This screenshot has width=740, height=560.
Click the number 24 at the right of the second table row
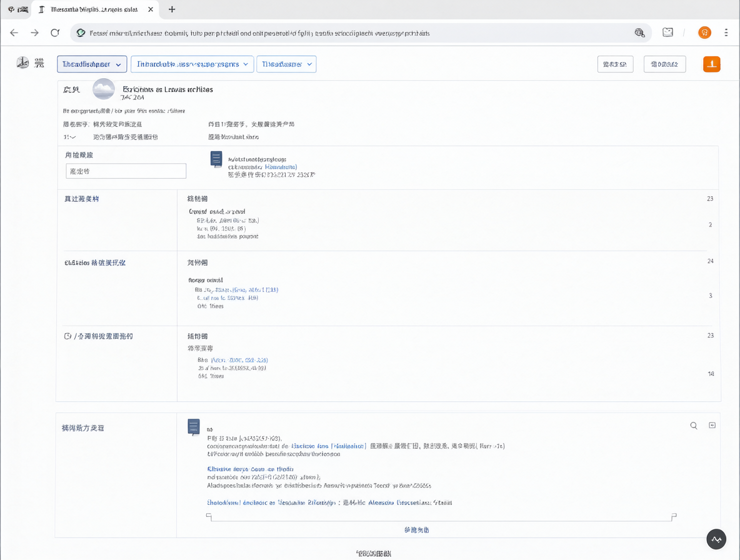[710, 261]
